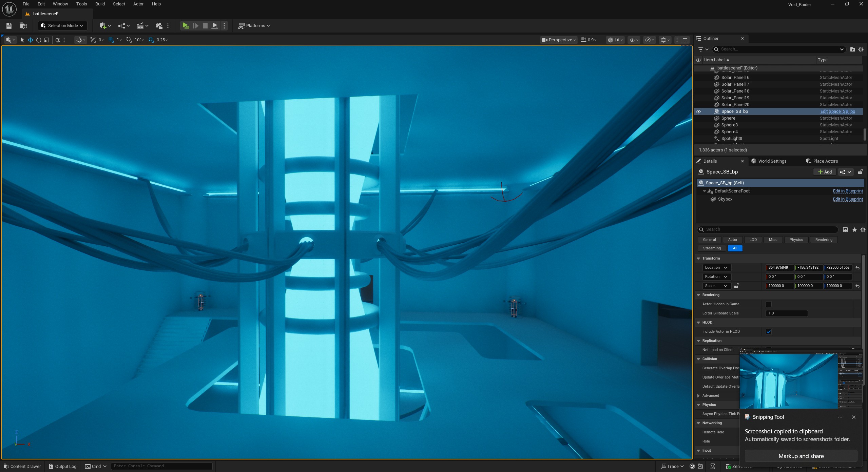Viewport: 868px width, 472px height.
Task: Toggle visibility eye for Space_SB_bp
Action: click(x=698, y=111)
